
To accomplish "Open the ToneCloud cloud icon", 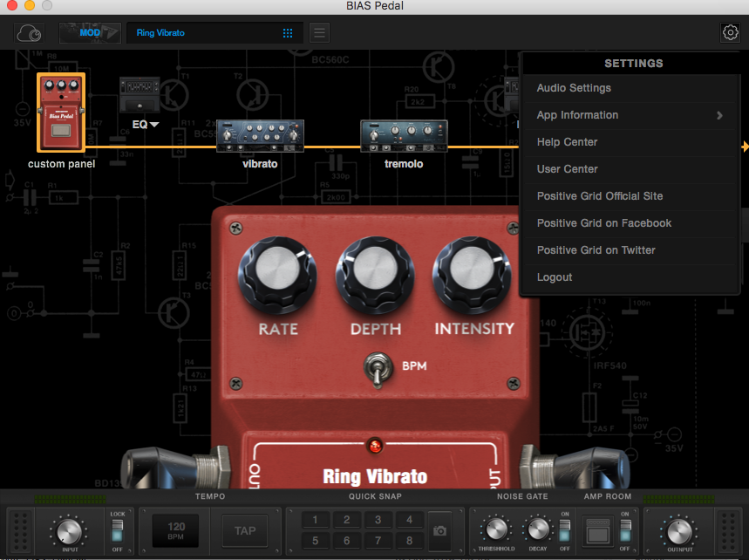I will pyautogui.click(x=29, y=33).
